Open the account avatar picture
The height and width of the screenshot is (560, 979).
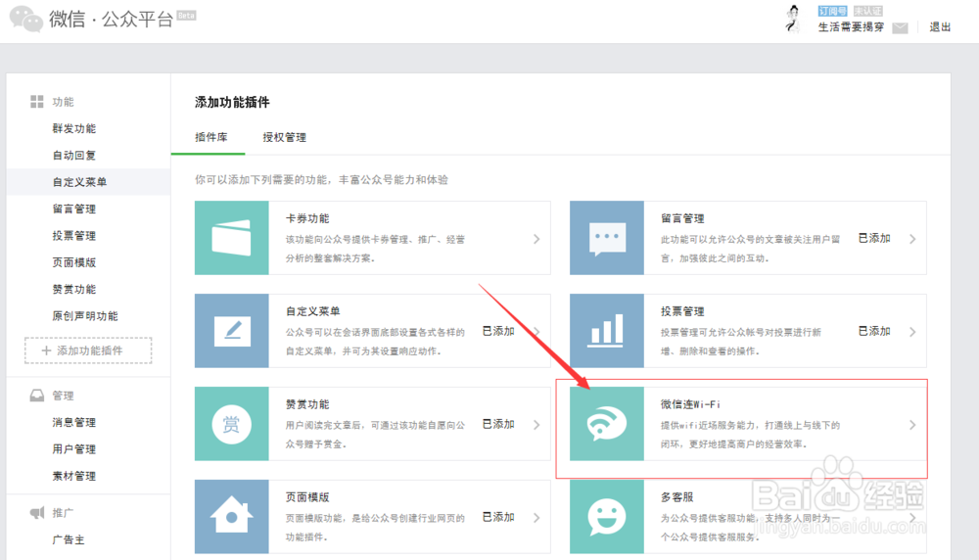793,19
